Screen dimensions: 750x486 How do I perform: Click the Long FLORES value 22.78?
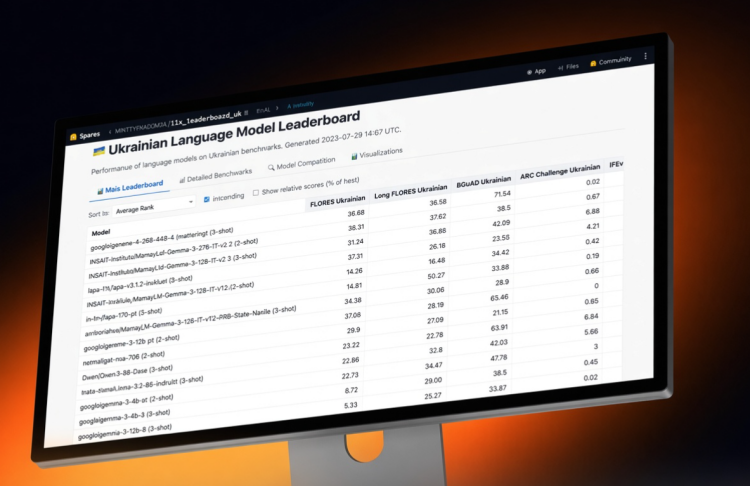[435, 335]
